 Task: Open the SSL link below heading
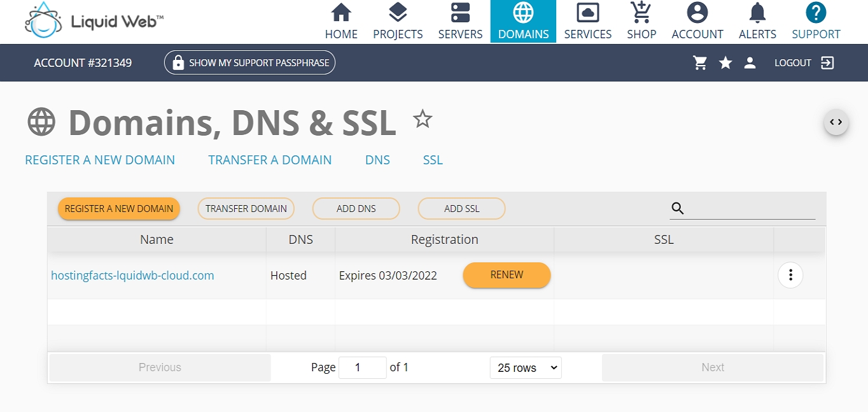point(433,160)
